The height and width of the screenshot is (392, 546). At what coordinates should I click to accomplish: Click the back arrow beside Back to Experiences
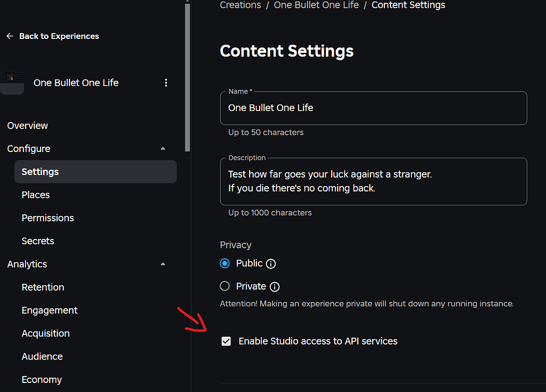10,36
